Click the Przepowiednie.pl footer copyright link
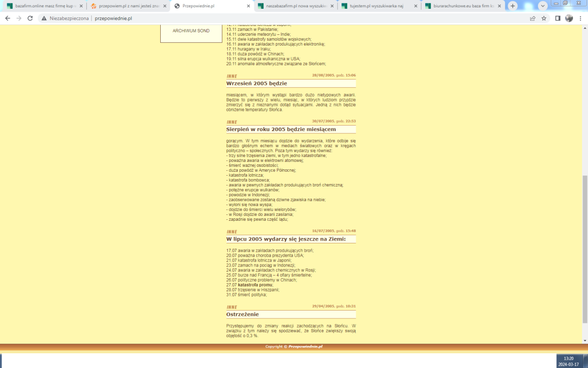588x368 pixels. [305, 346]
